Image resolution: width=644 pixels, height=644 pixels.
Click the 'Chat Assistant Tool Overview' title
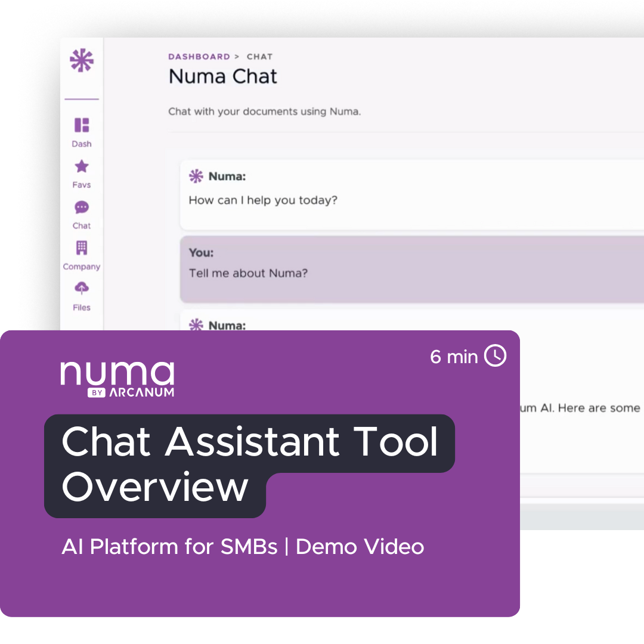click(250, 464)
